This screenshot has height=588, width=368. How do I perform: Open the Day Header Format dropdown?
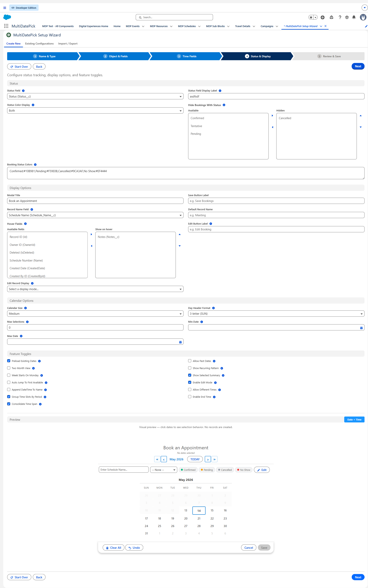(276, 314)
